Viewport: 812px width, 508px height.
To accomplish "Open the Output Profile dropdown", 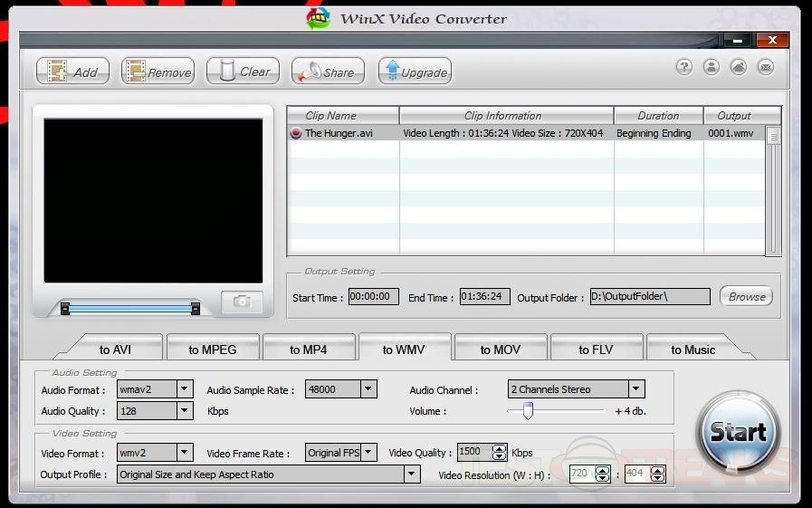I will pos(412,474).
